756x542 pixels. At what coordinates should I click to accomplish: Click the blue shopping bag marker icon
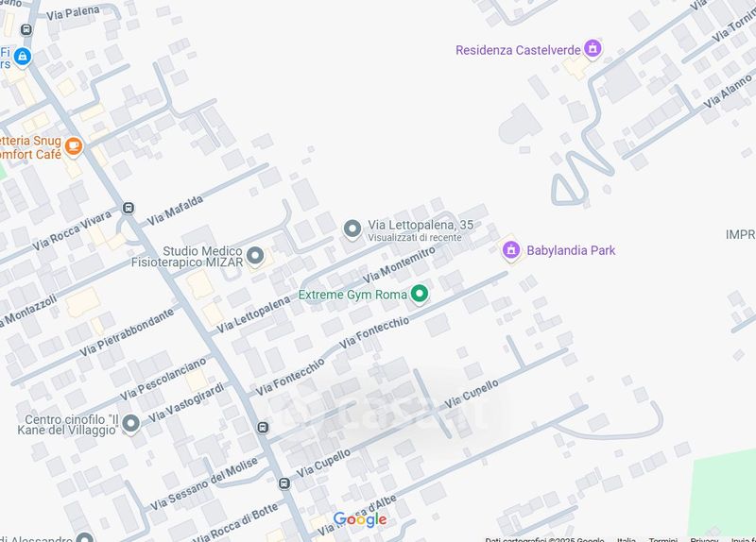[x=22, y=57]
